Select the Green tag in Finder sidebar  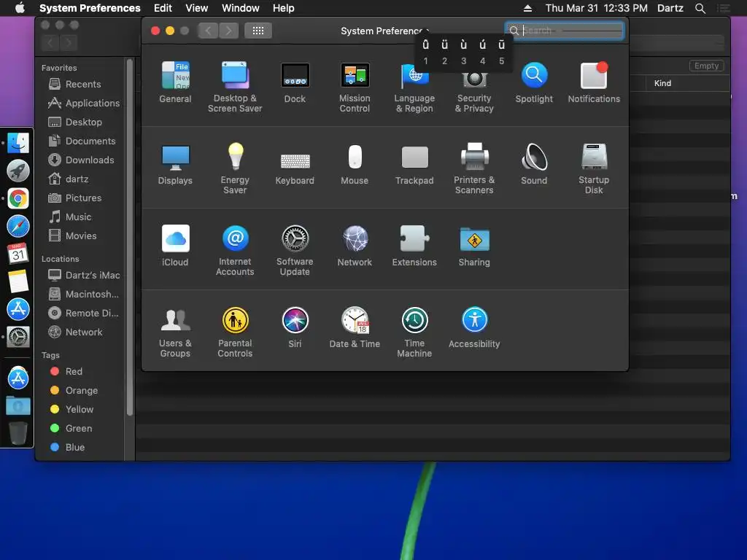pos(71,429)
